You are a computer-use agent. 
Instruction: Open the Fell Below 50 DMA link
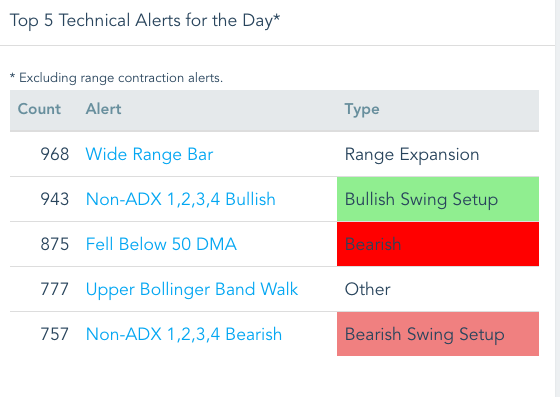coord(161,244)
